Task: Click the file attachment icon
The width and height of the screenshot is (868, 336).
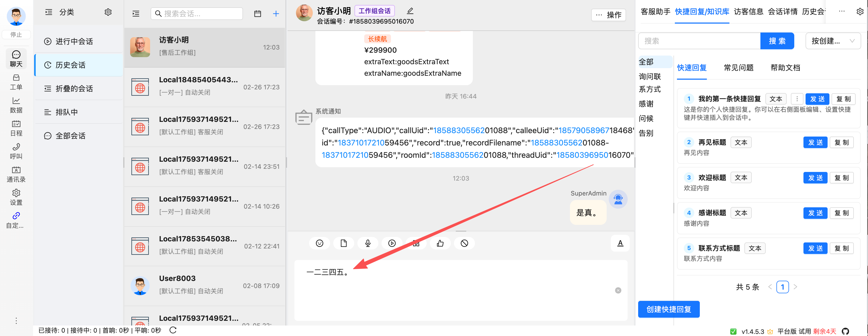Action: tap(343, 243)
